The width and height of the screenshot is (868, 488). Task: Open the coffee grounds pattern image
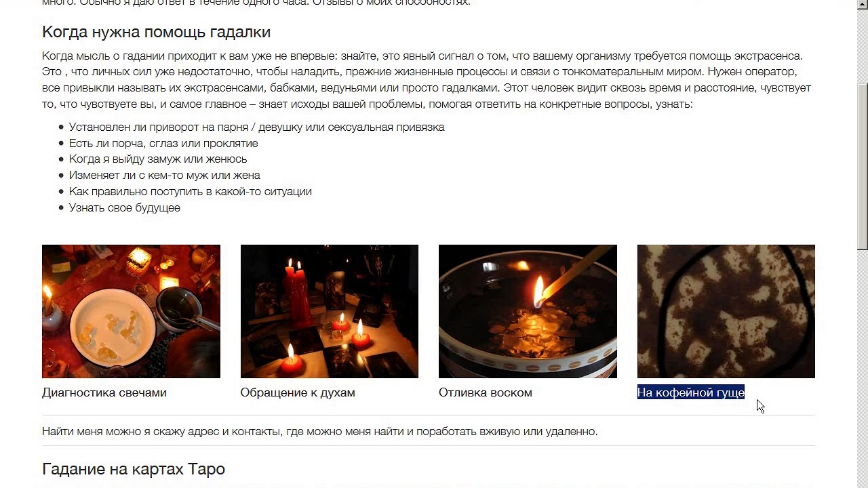[726, 311]
